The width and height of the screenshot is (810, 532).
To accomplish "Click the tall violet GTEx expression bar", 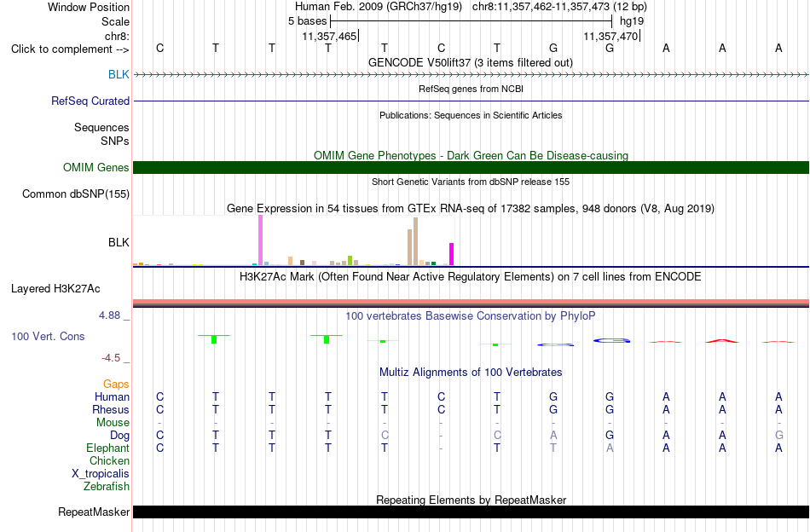I will [x=260, y=240].
